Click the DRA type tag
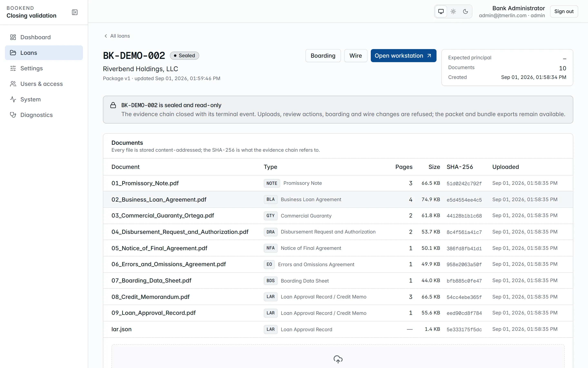588x368 pixels. [271, 232]
